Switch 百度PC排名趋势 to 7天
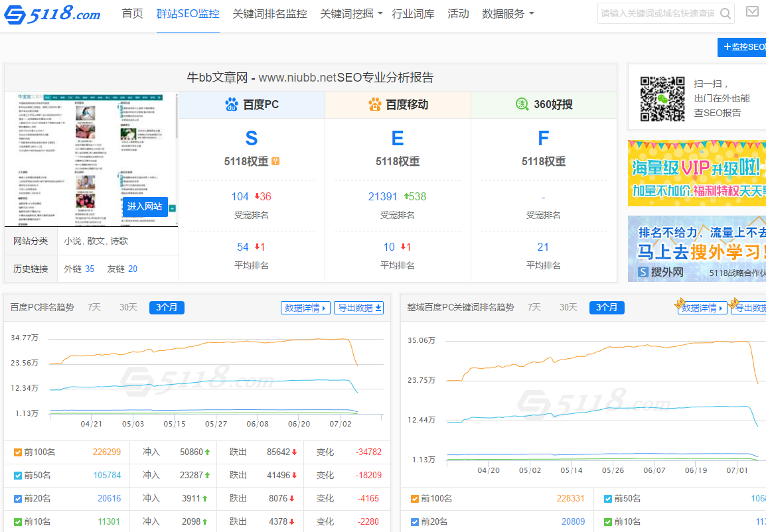766x532 pixels. (94, 308)
